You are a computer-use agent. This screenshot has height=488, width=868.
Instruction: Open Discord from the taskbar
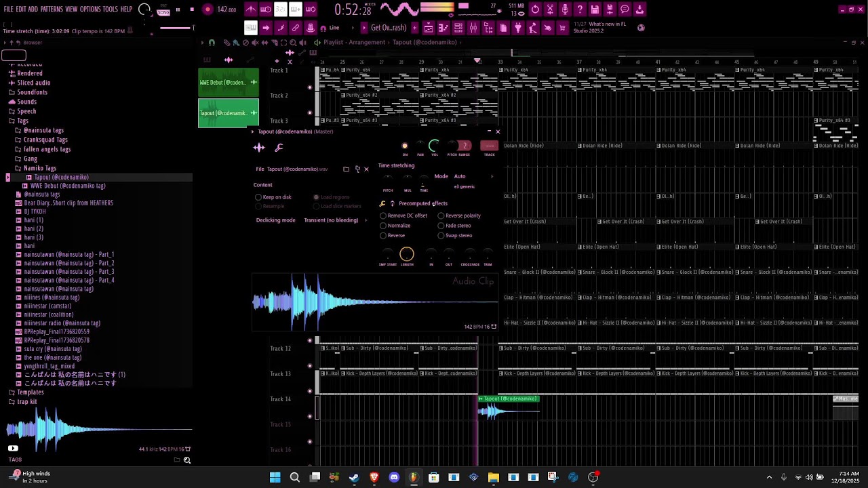[394, 477]
